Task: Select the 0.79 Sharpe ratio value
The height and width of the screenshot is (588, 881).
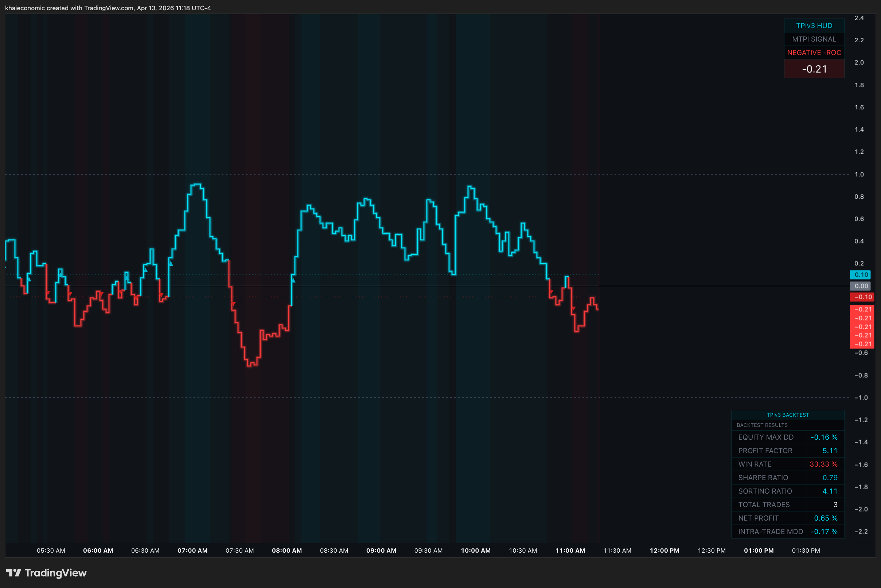Action: [x=830, y=478]
